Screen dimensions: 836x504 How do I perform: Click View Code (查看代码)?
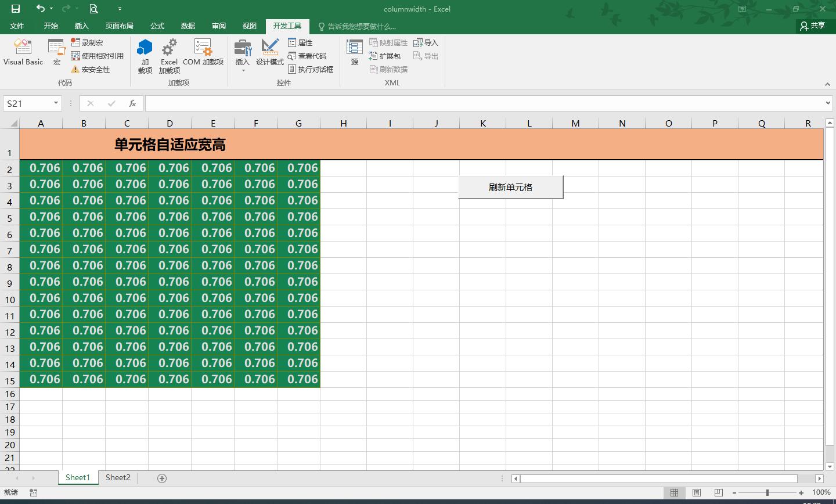coord(307,56)
